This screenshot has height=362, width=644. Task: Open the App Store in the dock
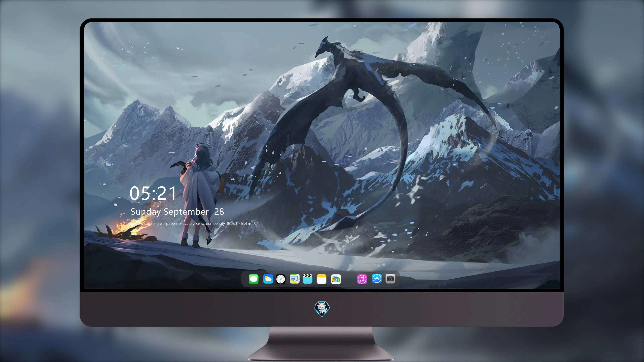click(377, 279)
